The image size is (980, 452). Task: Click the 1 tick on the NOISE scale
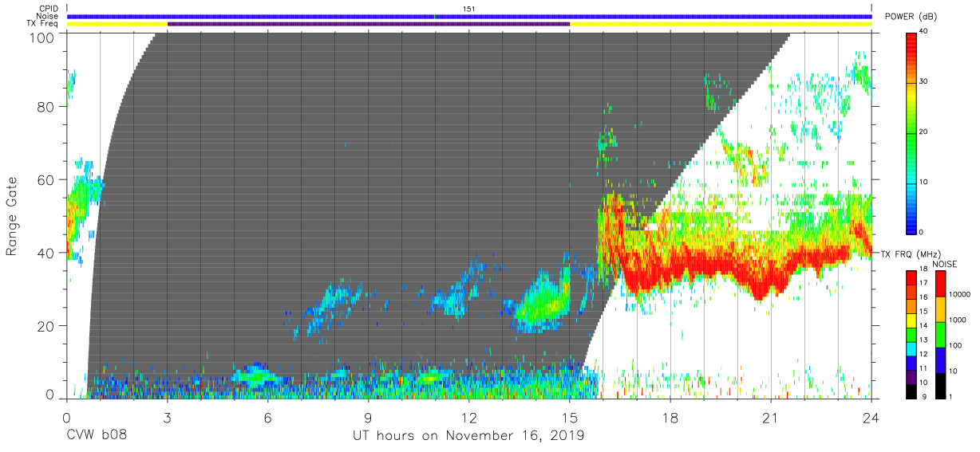pyautogui.click(x=949, y=396)
